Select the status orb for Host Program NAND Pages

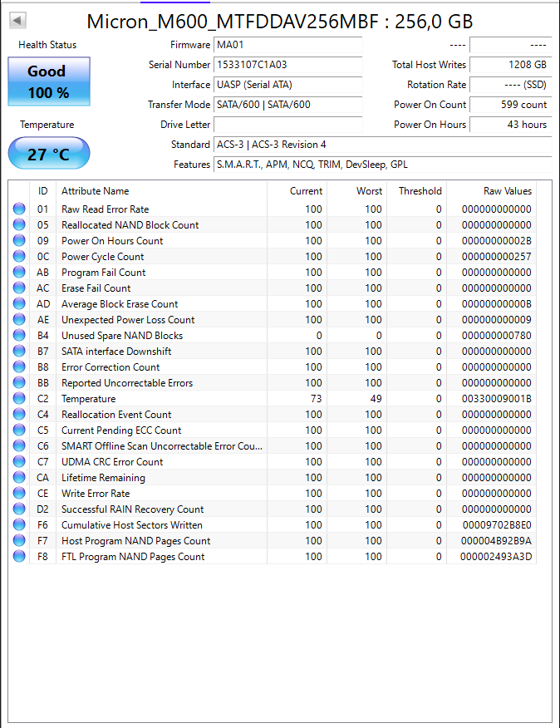(19, 540)
